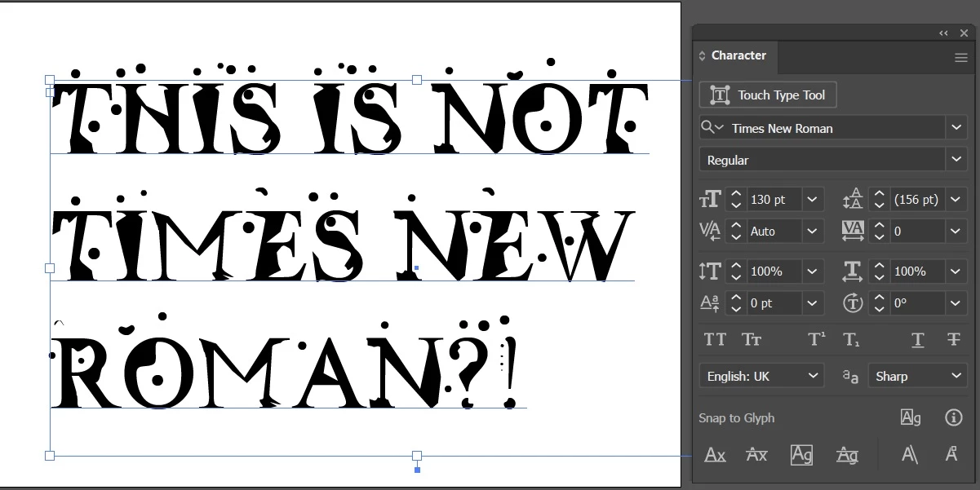Step the vertical scale value
This screenshot has height=490, width=980.
coord(735,271)
